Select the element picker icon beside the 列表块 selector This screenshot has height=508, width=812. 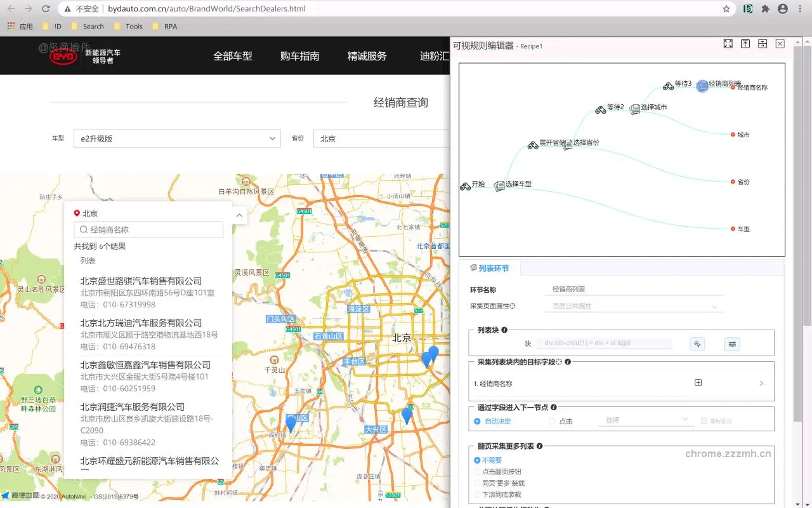[x=697, y=344]
